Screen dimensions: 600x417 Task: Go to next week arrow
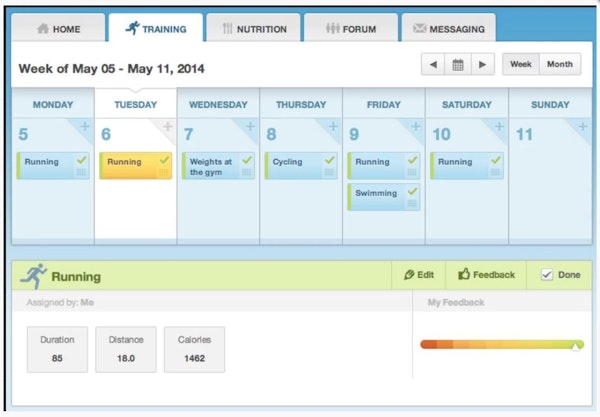[x=483, y=65]
